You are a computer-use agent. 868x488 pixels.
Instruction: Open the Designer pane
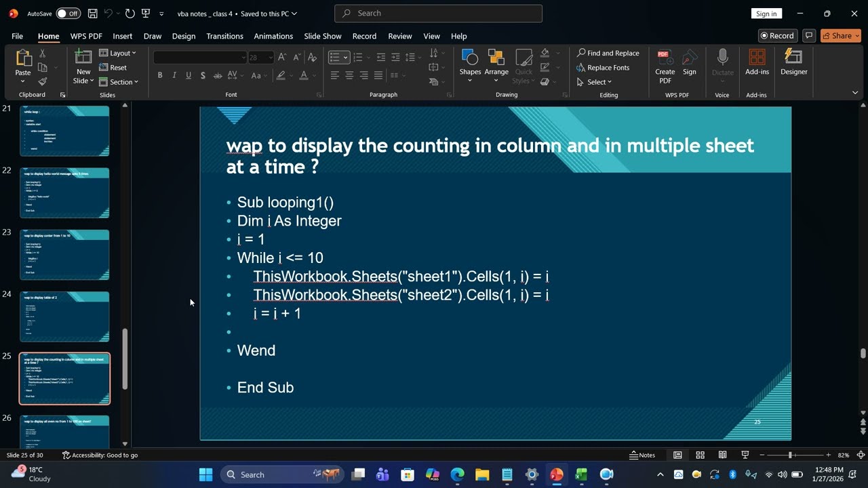pyautogui.click(x=794, y=62)
